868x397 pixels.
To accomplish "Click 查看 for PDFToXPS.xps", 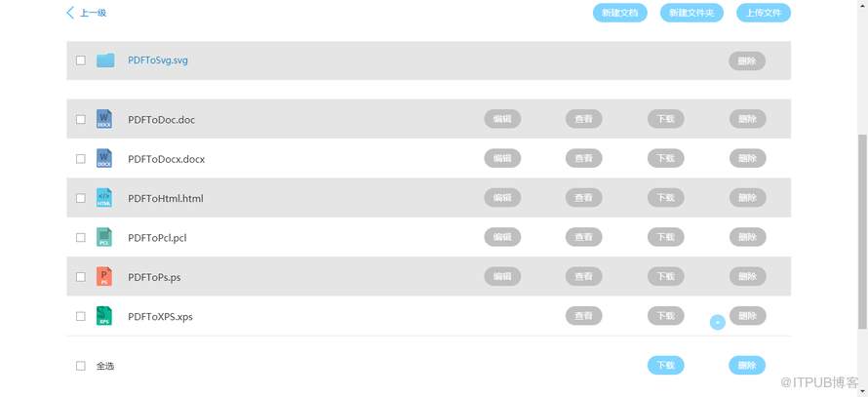I will click(583, 316).
